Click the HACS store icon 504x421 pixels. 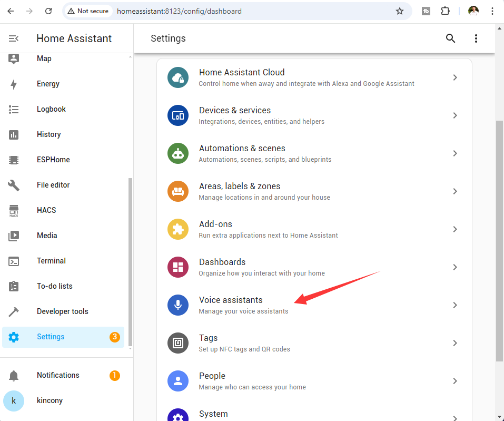tap(14, 211)
